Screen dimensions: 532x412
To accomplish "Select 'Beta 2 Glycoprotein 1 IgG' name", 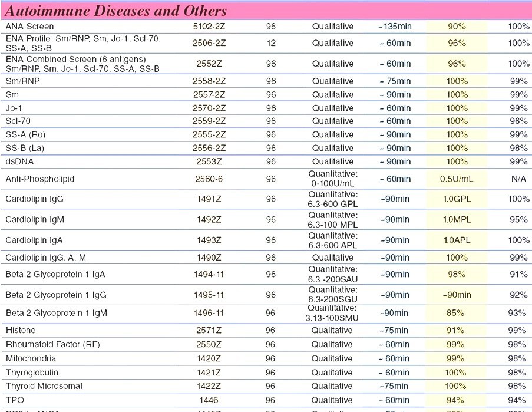I will pyautogui.click(x=56, y=295).
